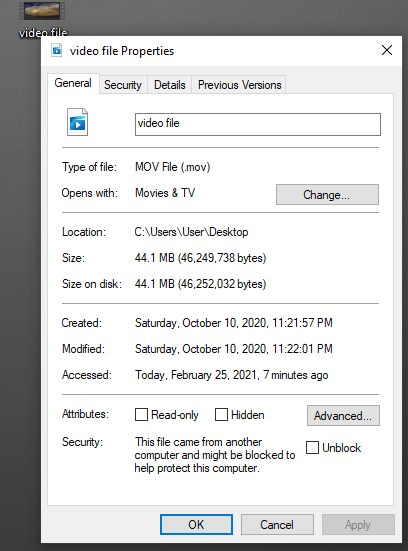Click the title bar file icon
The width and height of the screenshot is (408, 551).
[x=57, y=51]
